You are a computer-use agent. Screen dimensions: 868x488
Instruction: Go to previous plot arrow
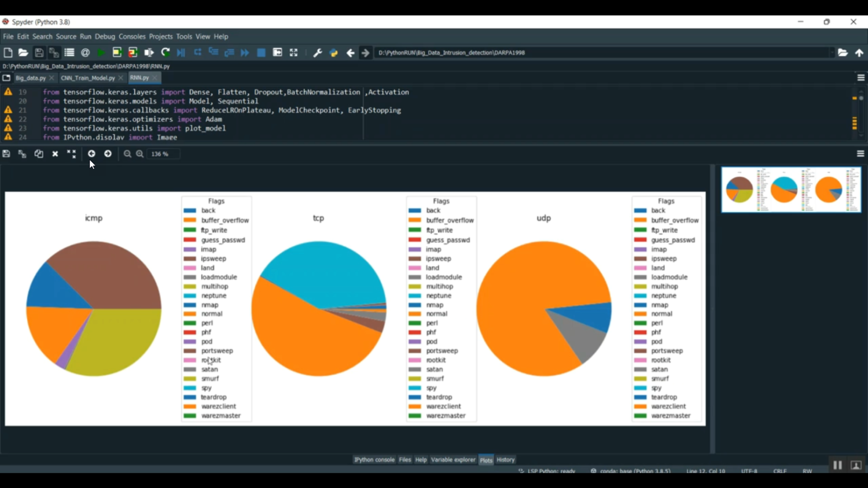tap(91, 154)
